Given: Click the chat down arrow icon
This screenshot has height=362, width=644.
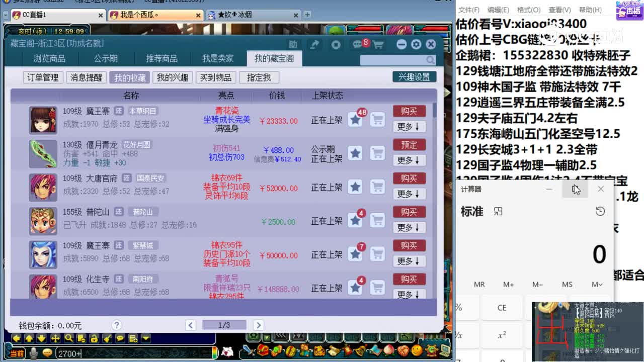Looking at the screenshot, I should 42,338.
